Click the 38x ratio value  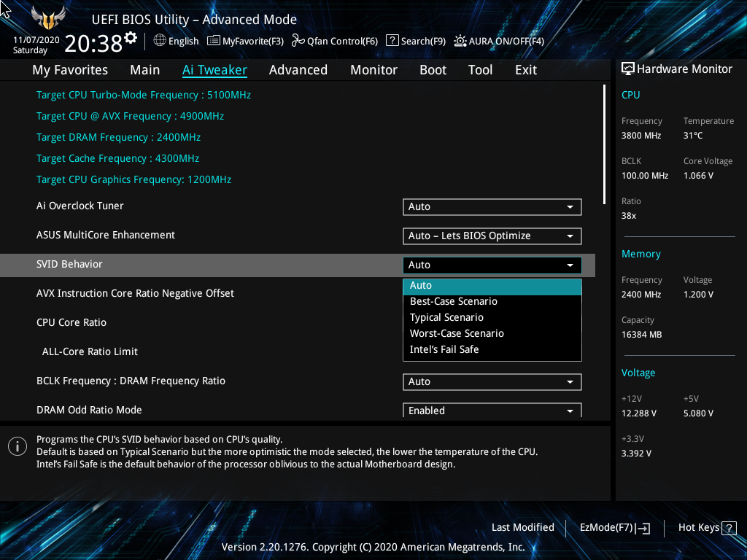coord(629,216)
